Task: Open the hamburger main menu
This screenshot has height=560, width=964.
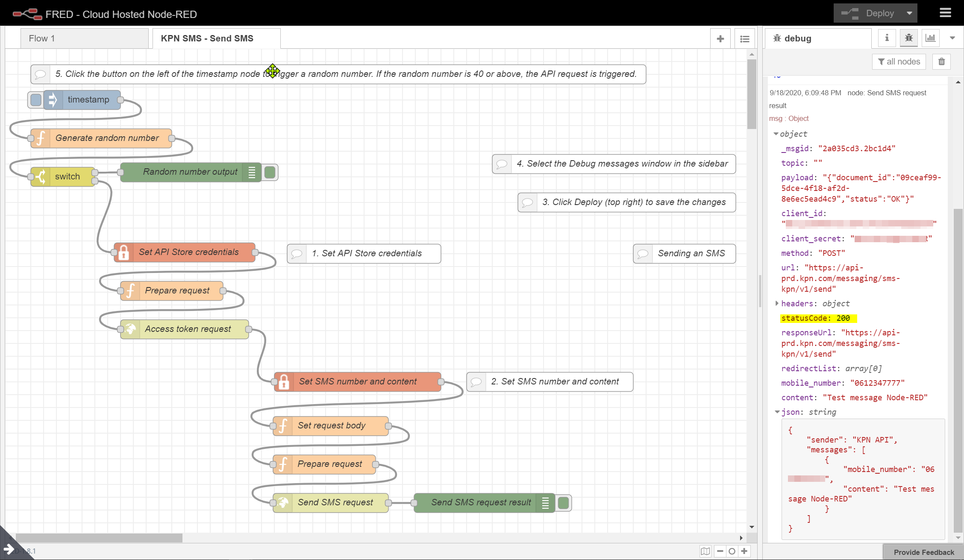Action: [x=945, y=13]
